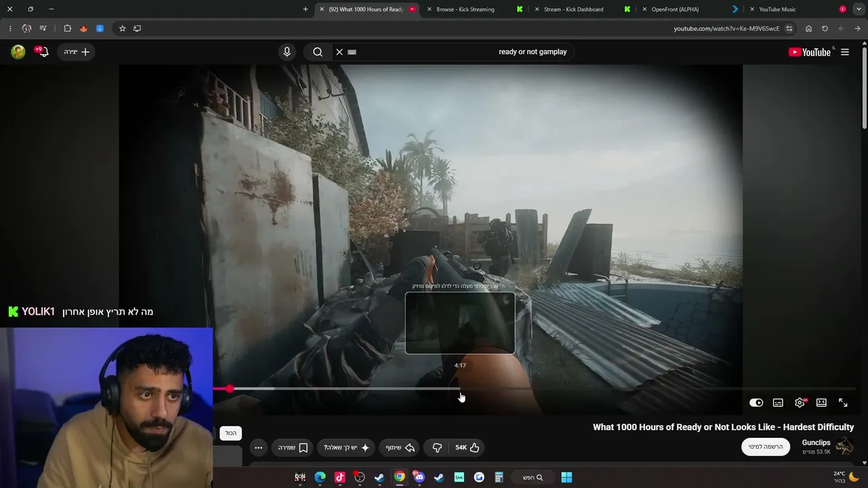This screenshot has width=868, height=488.
Task: Click the YouTube logo
Action: coord(809,52)
